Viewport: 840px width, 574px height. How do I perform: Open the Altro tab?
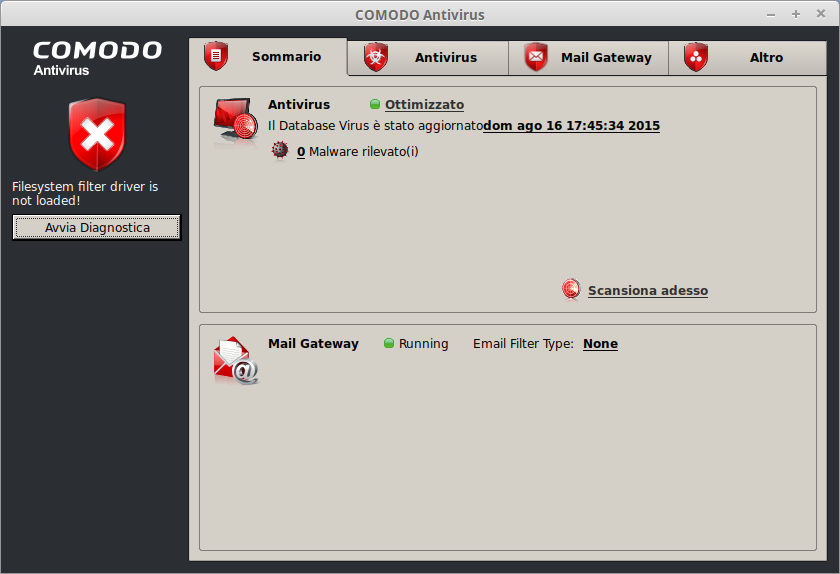point(747,57)
